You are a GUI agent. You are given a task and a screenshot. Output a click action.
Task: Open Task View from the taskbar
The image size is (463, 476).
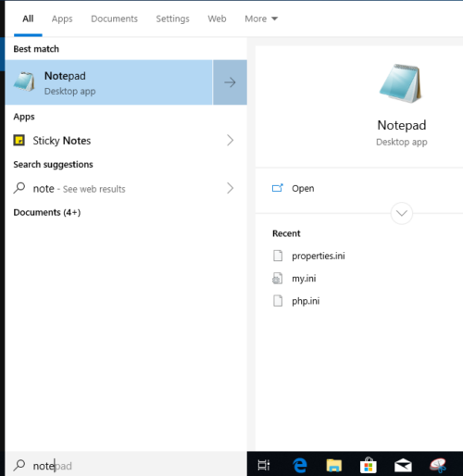tap(264, 465)
